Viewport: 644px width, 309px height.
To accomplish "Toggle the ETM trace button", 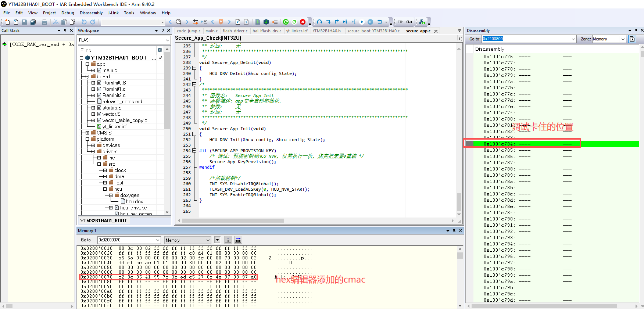I will 401,22.
